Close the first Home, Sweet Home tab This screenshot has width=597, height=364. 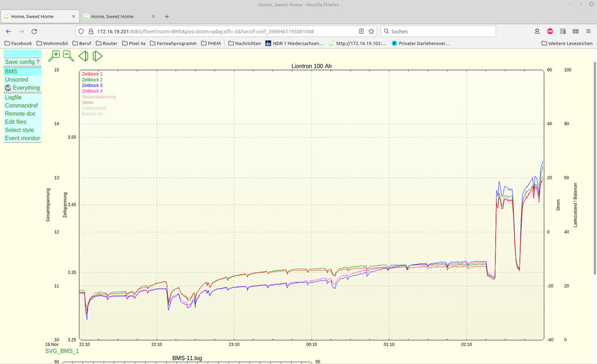tap(73, 16)
